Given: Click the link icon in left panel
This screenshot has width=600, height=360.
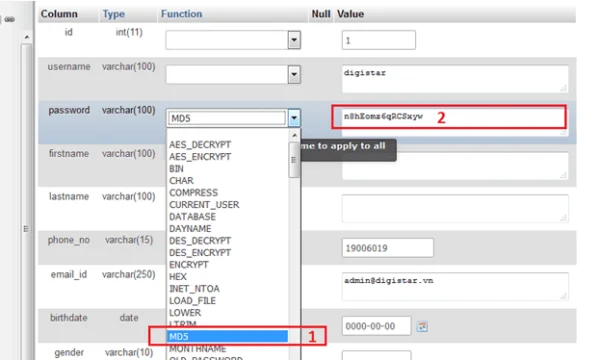Looking at the screenshot, I should tap(10, 19).
